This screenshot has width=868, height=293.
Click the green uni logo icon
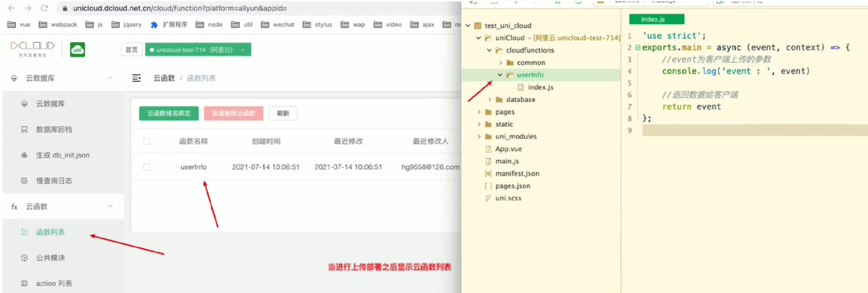tap(77, 50)
